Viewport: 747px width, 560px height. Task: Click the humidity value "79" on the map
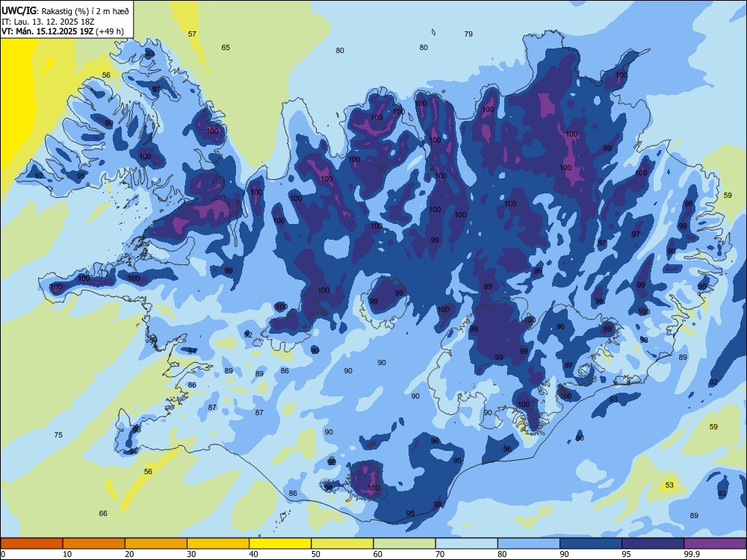[x=468, y=34]
